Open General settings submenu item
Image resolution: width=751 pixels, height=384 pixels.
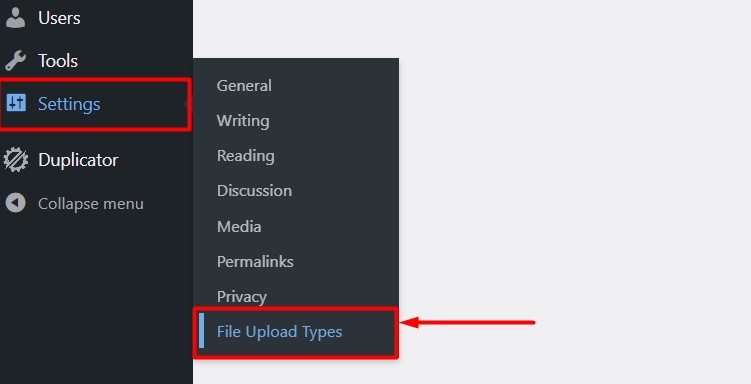pos(244,86)
